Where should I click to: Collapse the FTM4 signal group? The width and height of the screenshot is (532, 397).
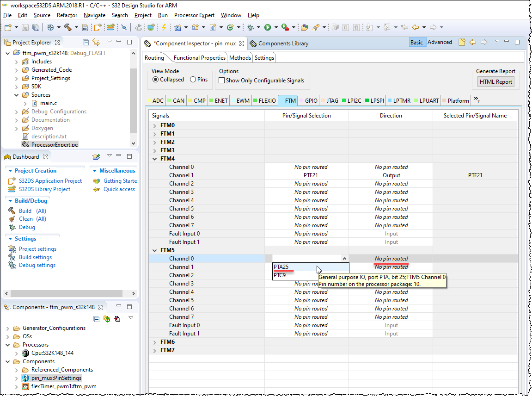(x=155, y=158)
